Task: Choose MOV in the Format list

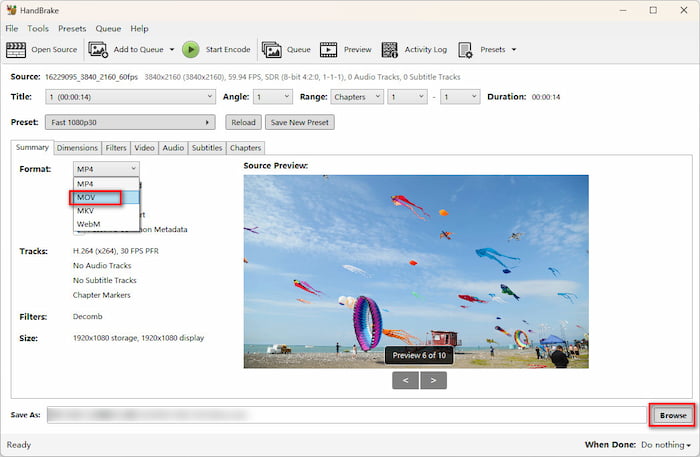Action: click(x=106, y=197)
